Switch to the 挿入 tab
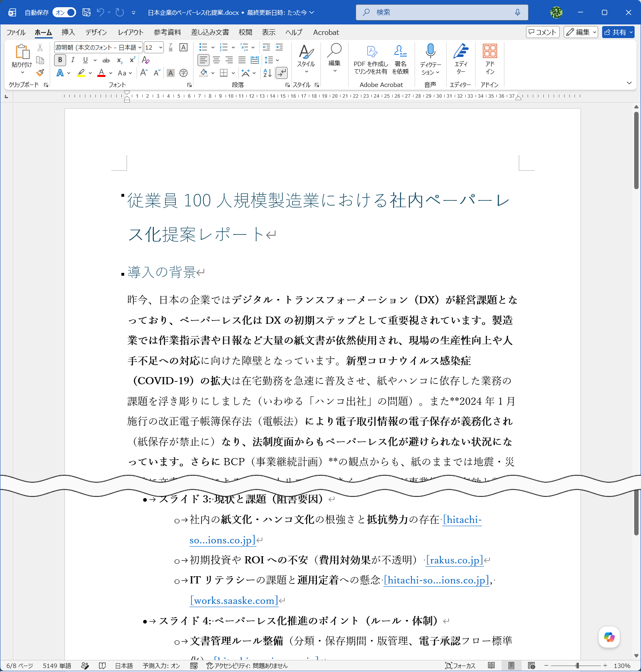This screenshot has width=641, height=672. coord(68,32)
